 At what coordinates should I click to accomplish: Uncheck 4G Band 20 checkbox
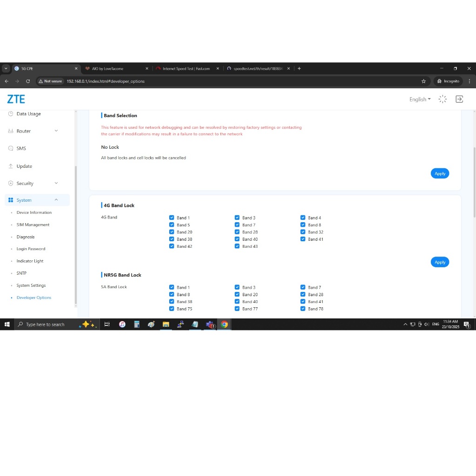click(172, 232)
